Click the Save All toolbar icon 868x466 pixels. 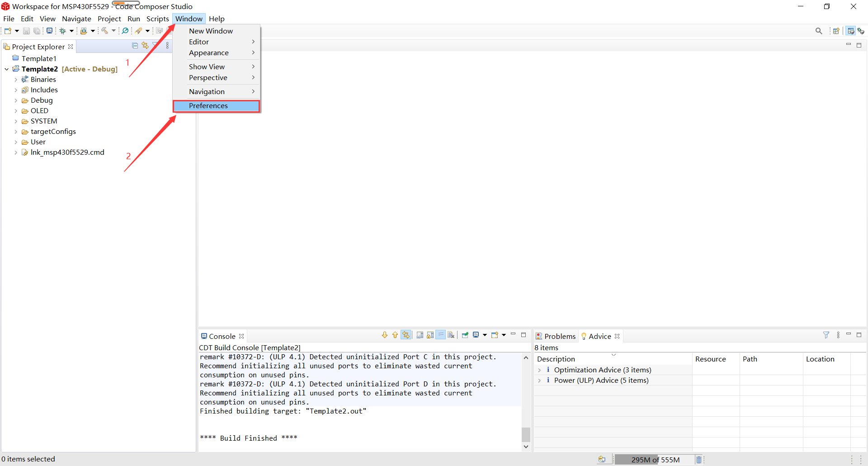click(37, 31)
